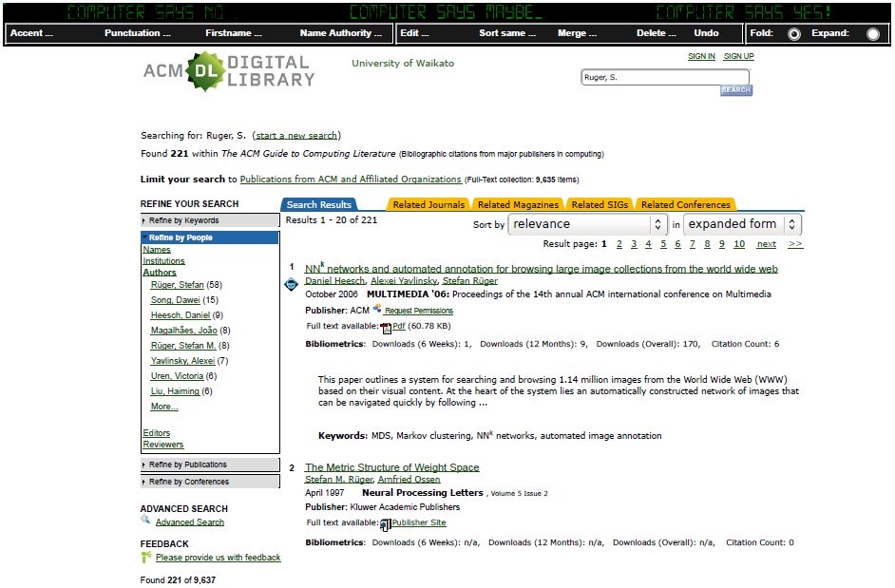Screen dimensions: 895x588
Task: Open the Delete menu
Action: tap(657, 33)
